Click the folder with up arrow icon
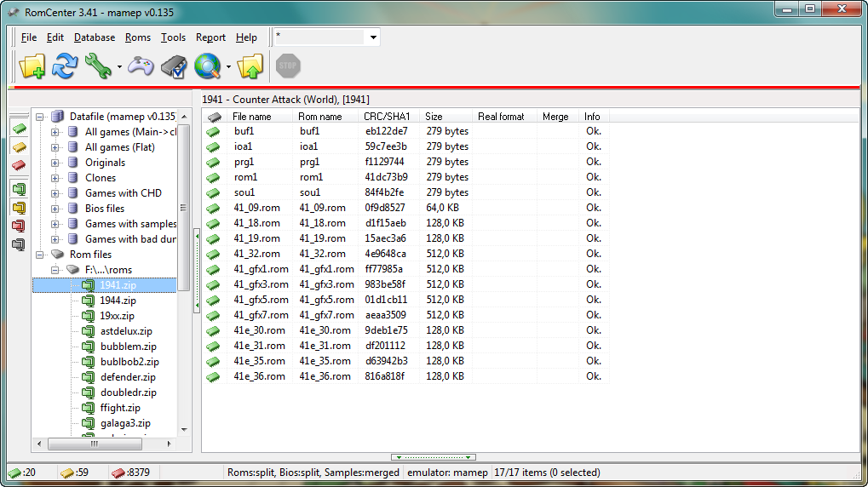Viewport: 868px width, 487px height. tap(250, 66)
